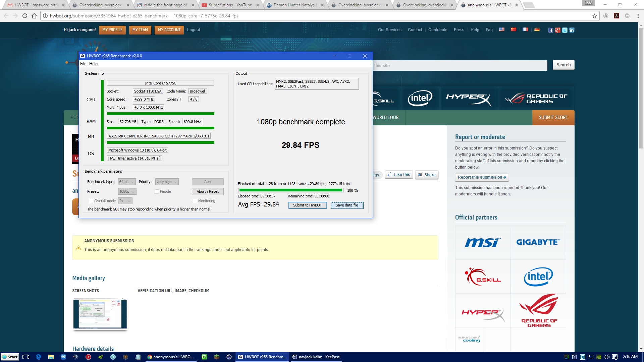Click the Start button
Viewport: 644px width, 362px height.
pos(10,357)
